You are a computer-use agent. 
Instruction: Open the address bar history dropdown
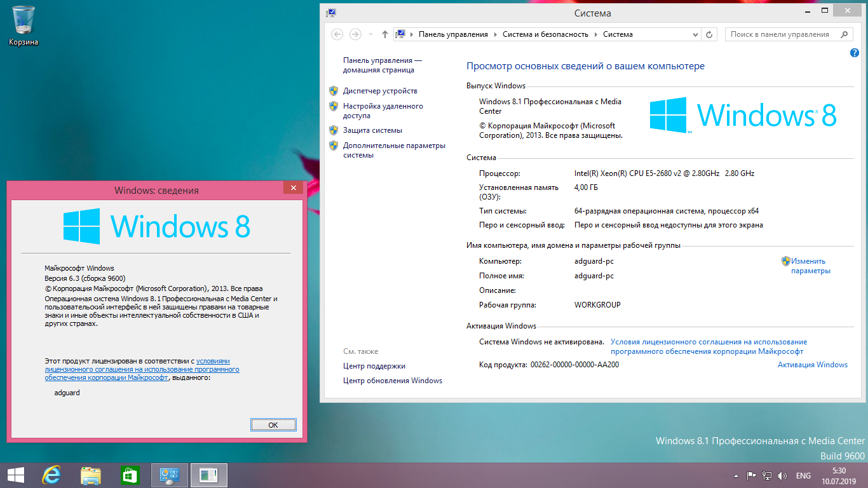(696, 34)
